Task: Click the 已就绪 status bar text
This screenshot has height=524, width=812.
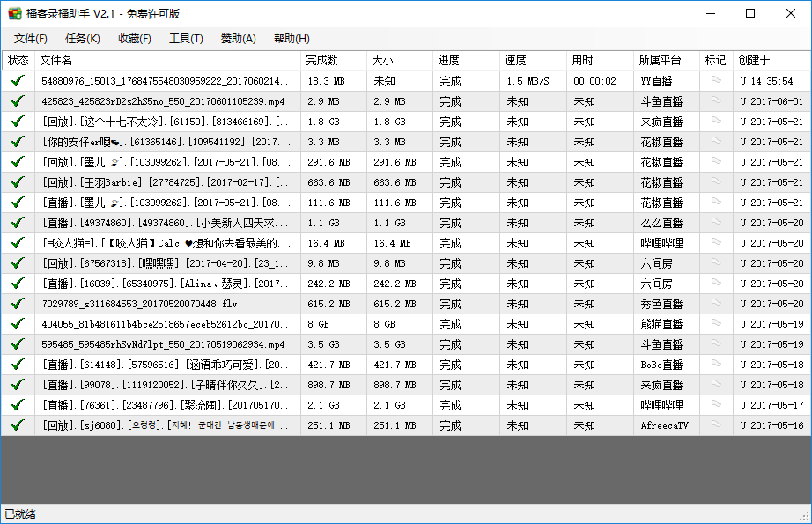Action: [x=20, y=514]
